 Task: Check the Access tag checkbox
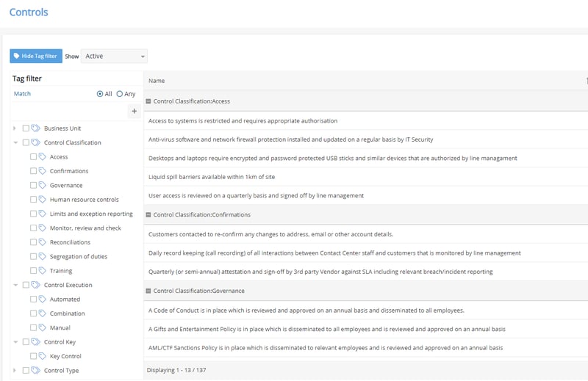click(x=33, y=157)
